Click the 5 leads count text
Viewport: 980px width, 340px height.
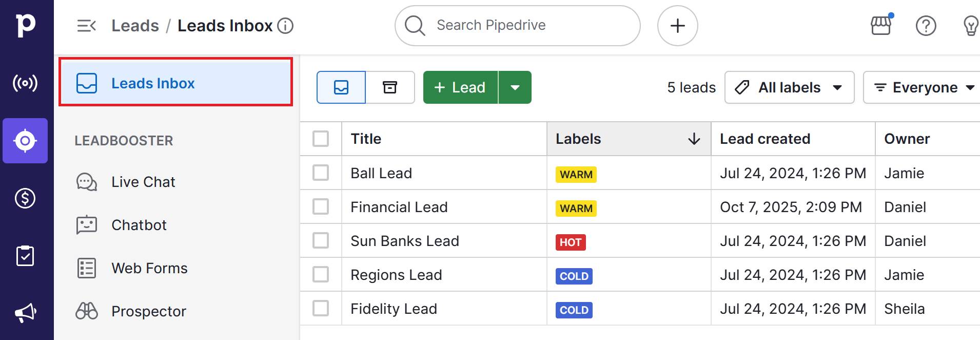pyautogui.click(x=691, y=87)
